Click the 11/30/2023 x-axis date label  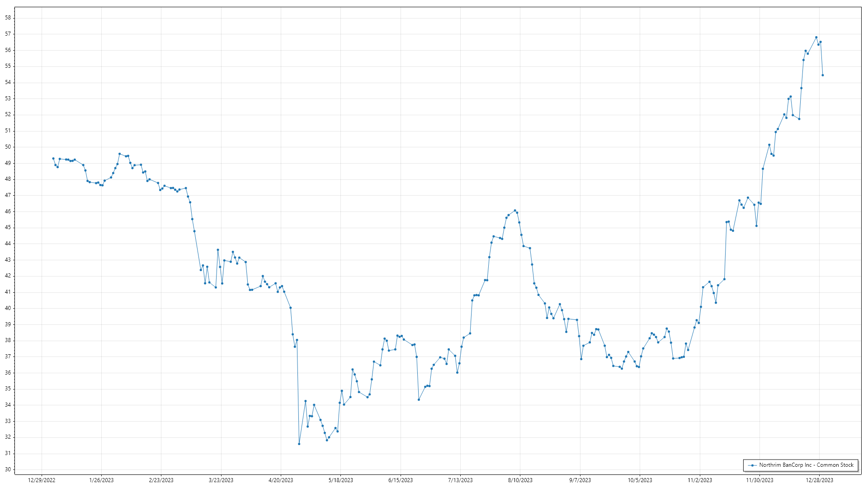point(759,480)
